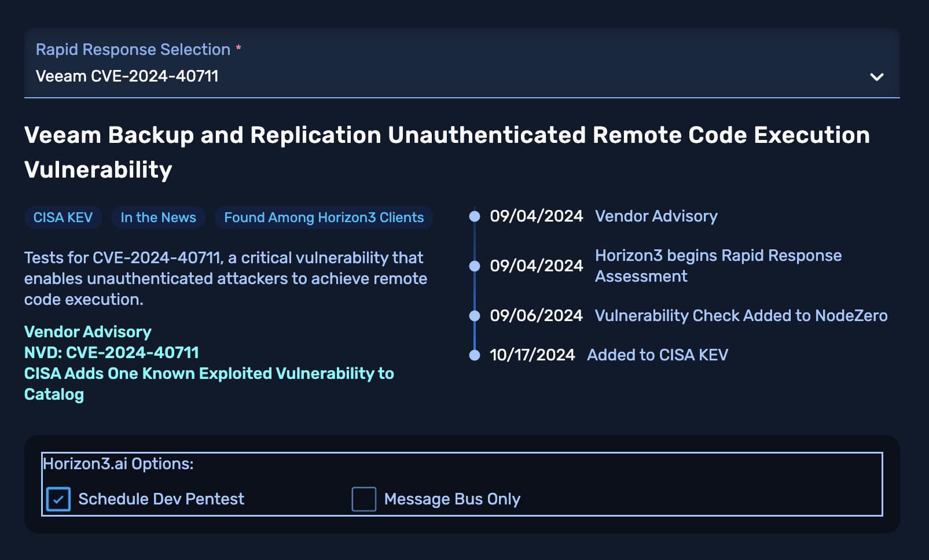Click the 'Schedule Dev Pentest' label text
This screenshot has width=929, height=560.
(161, 499)
